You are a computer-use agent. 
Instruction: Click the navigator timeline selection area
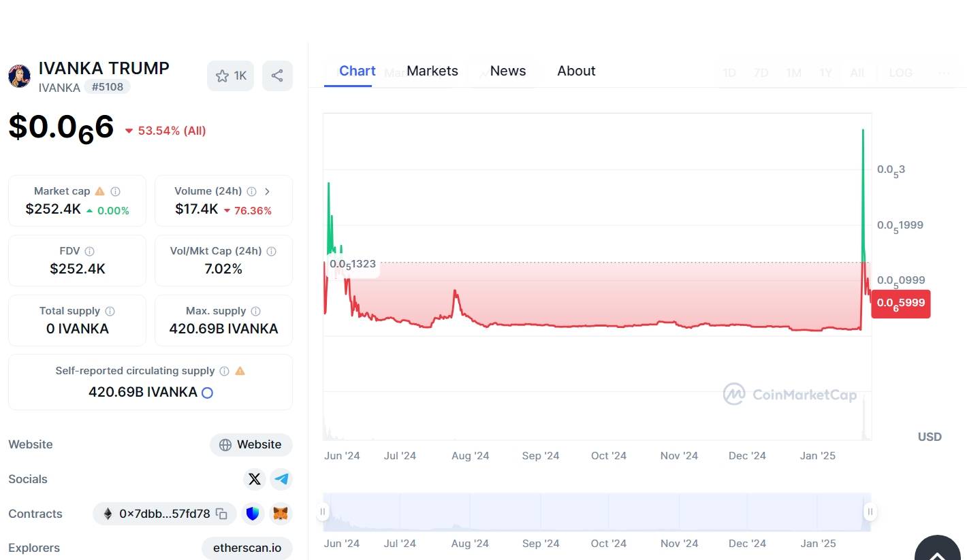click(x=597, y=512)
